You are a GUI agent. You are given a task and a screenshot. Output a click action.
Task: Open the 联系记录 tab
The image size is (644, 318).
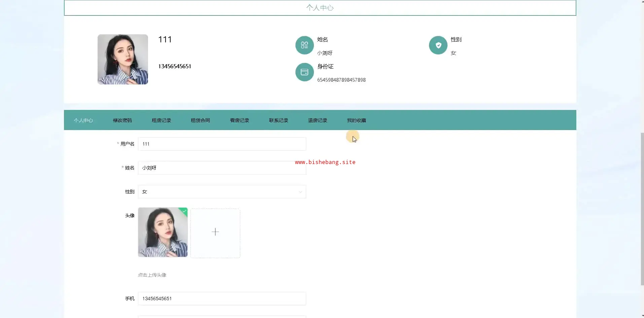[279, 120]
